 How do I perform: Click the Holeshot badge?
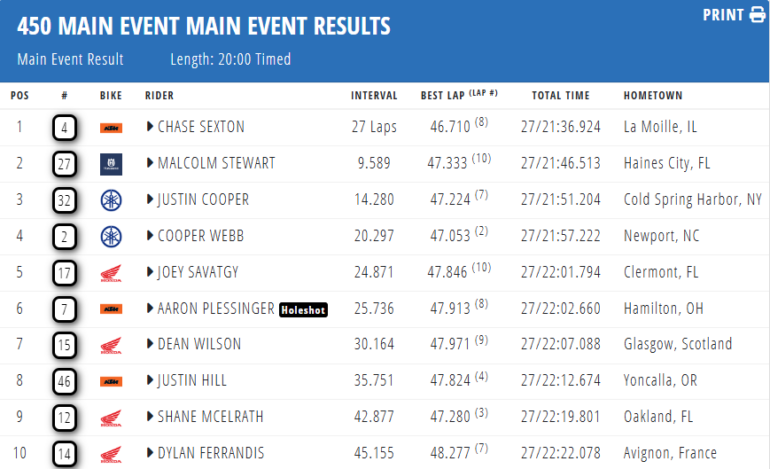pos(303,309)
